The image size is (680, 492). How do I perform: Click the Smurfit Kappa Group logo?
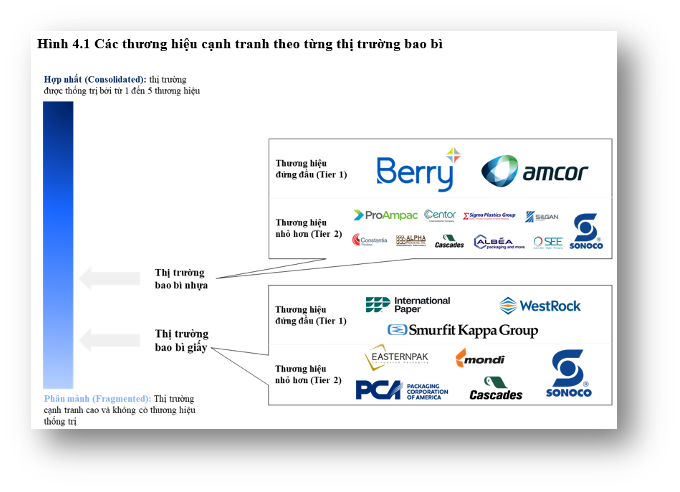pyautogui.click(x=463, y=330)
